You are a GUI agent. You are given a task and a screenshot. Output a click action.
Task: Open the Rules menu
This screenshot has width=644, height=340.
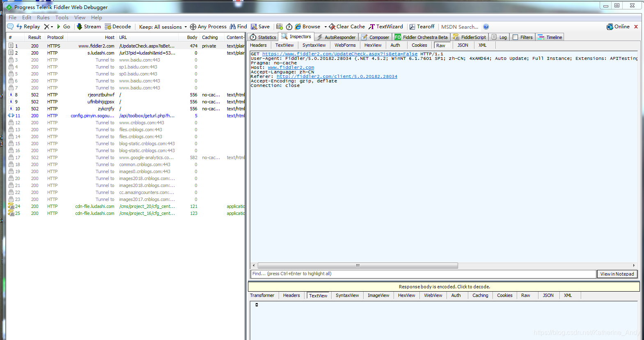click(43, 18)
